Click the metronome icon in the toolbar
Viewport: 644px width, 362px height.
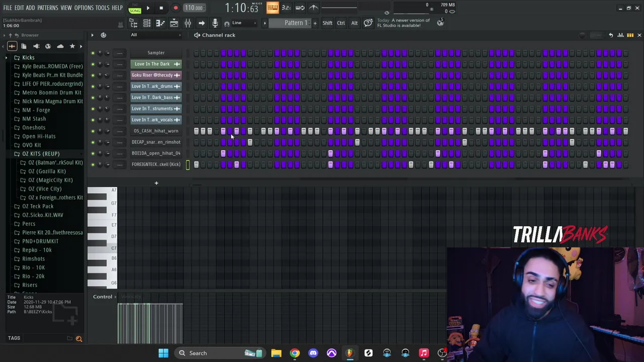(313, 8)
